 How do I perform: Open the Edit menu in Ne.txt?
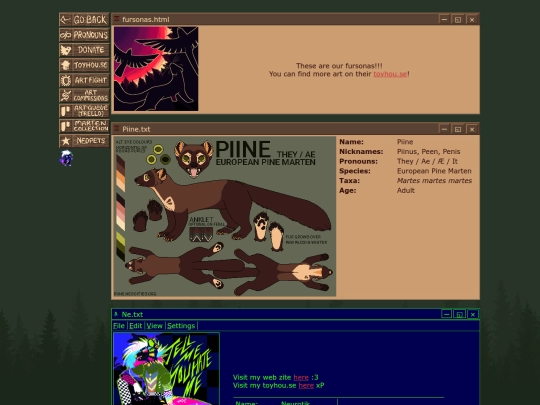(x=136, y=326)
